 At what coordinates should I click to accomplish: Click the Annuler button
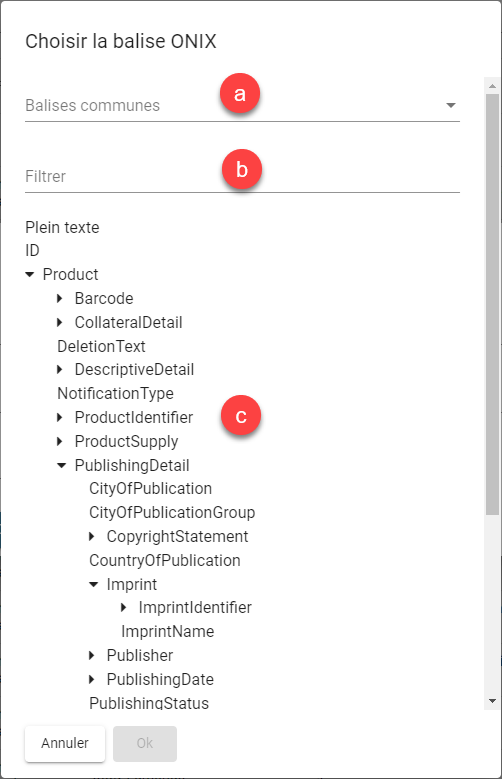[65, 743]
